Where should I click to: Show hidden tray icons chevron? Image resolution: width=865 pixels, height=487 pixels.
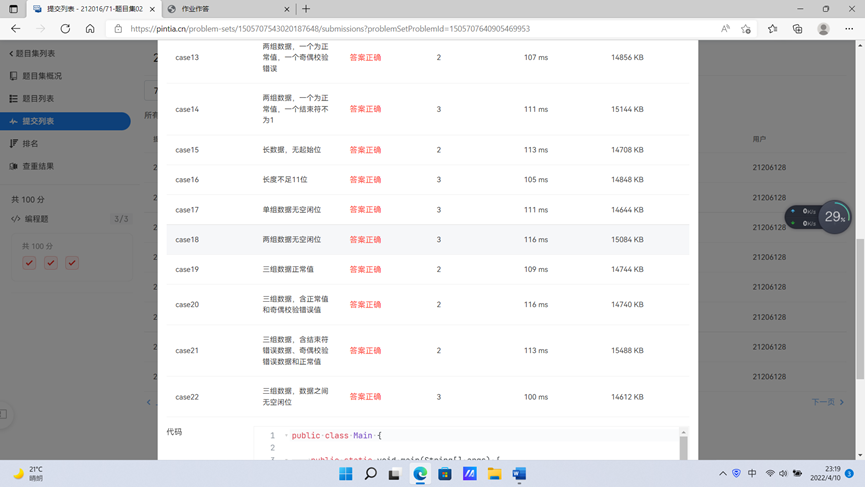point(723,473)
